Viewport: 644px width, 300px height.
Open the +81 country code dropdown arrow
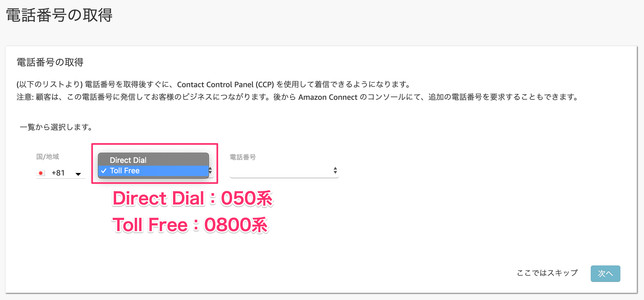coord(78,174)
